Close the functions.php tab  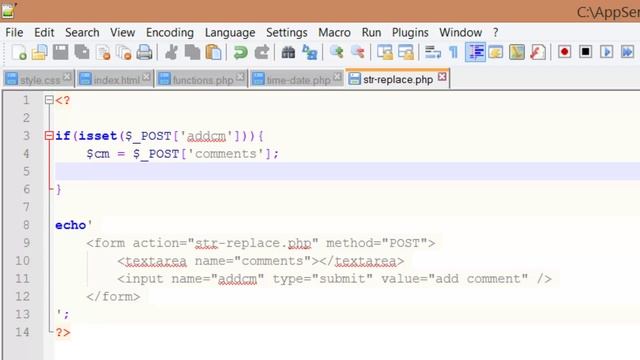tap(241, 77)
